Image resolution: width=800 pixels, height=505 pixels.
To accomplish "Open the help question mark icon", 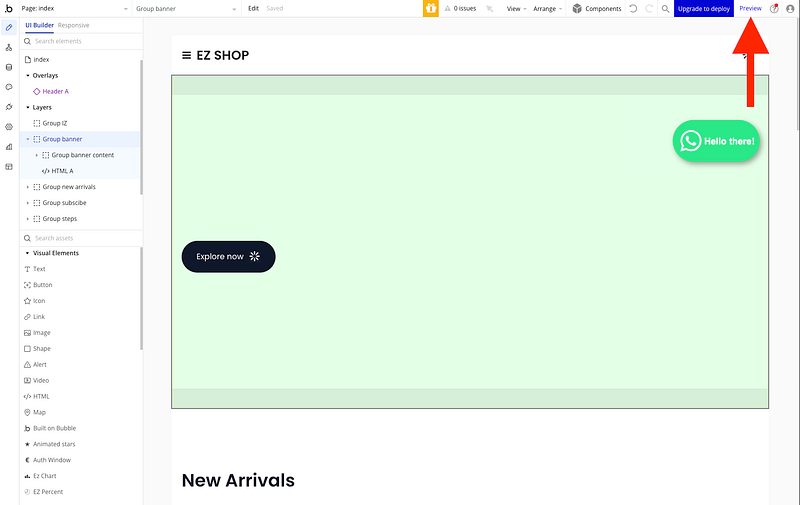I will click(774, 8).
